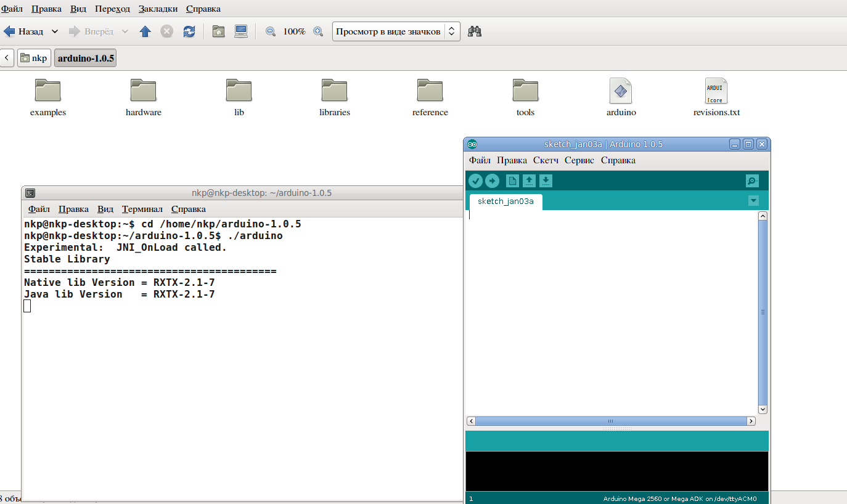
Task: Open Computer from the file manager toolbar
Action: [x=241, y=31]
